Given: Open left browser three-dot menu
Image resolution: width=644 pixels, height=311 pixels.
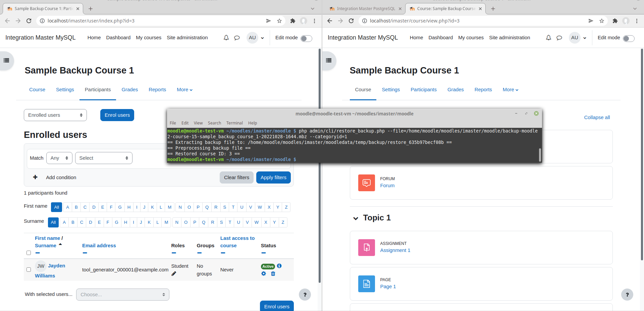Looking at the screenshot, I should 314,21.
